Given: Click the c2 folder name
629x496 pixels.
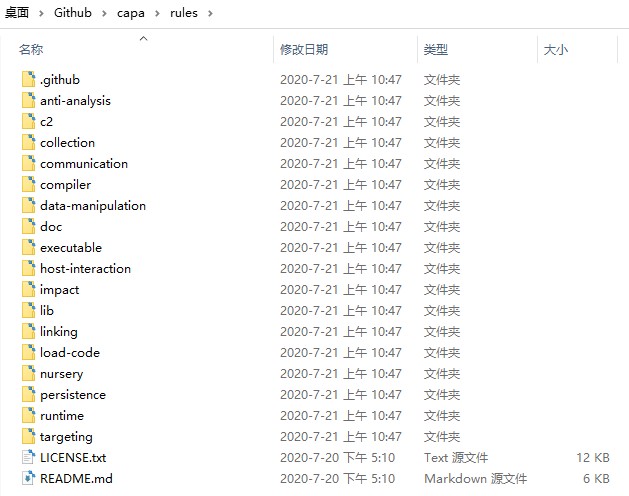Looking at the screenshot, I should click(x=47, y=122).
